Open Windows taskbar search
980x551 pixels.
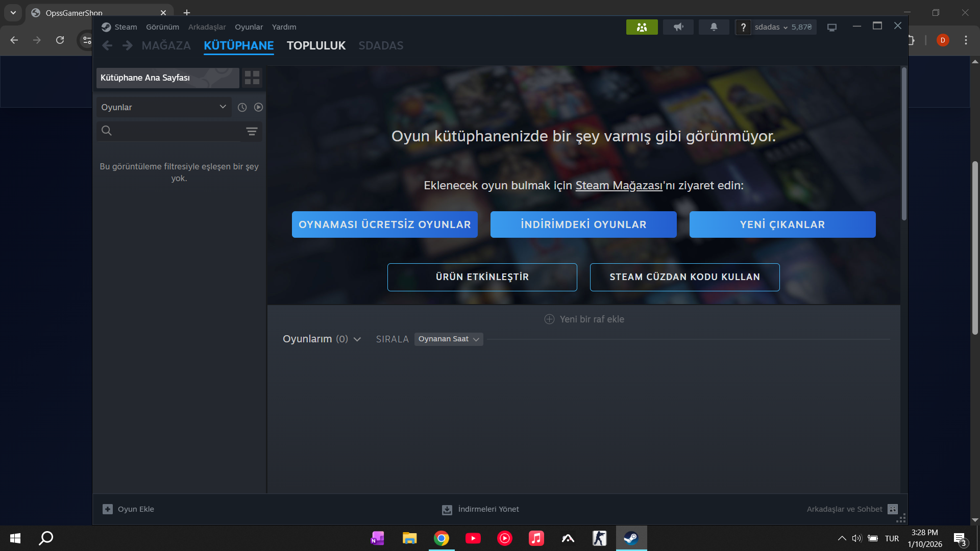click(46, 538)
